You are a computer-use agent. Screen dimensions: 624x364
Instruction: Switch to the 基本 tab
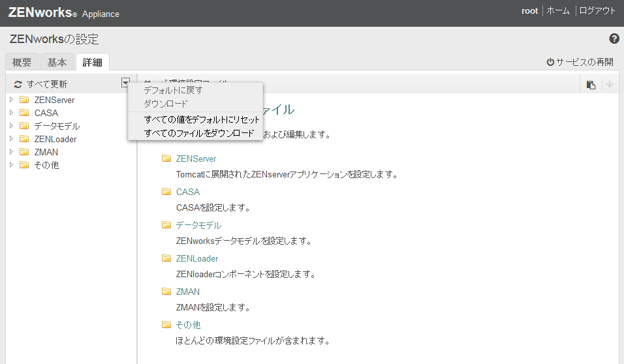coord(57,63)
